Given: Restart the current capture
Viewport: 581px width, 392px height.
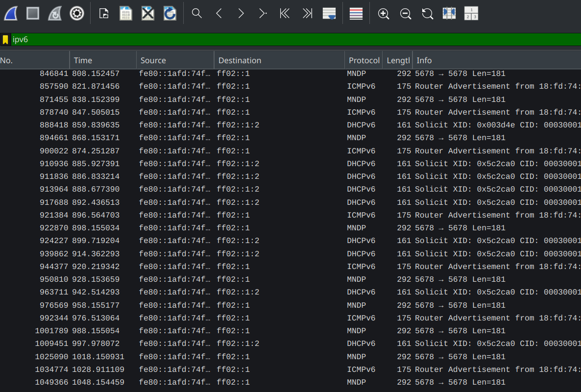Looking at the screenshot, I should coord(54,13).
